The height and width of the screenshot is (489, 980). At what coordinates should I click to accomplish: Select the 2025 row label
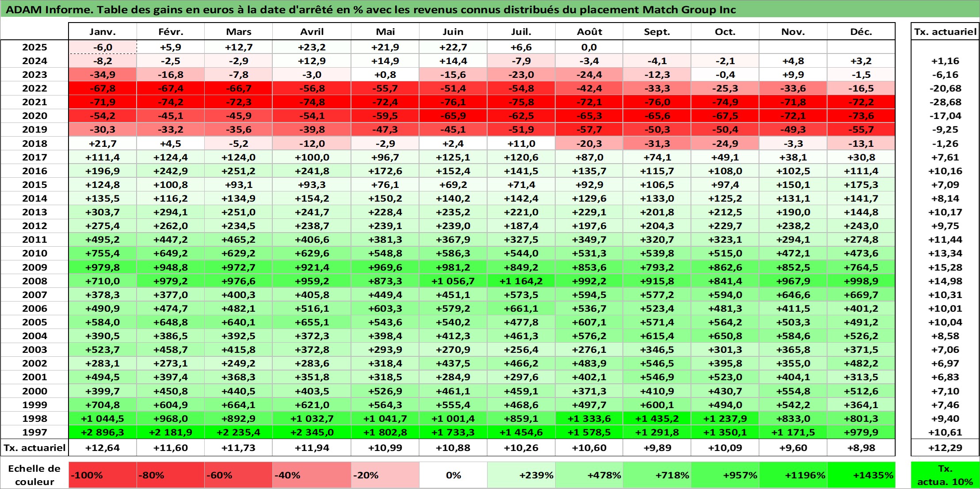click(x=34, y=47)
